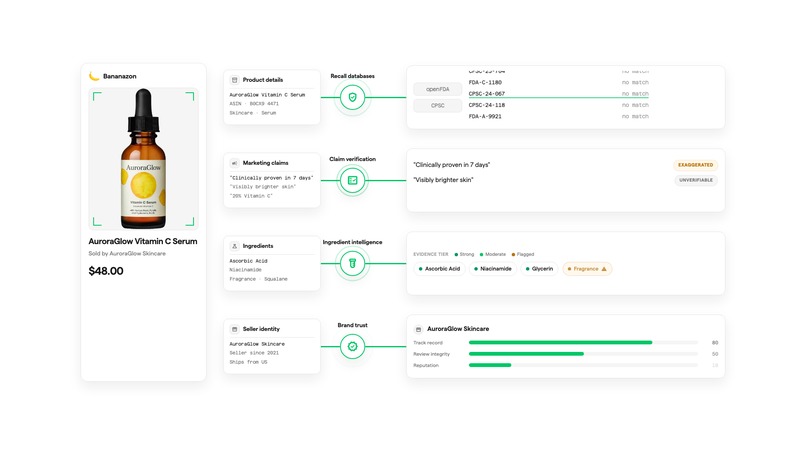The image size is (806, 453).
Task: Click "Visibly brighter skin" result claim
Action: coord(443,180)
